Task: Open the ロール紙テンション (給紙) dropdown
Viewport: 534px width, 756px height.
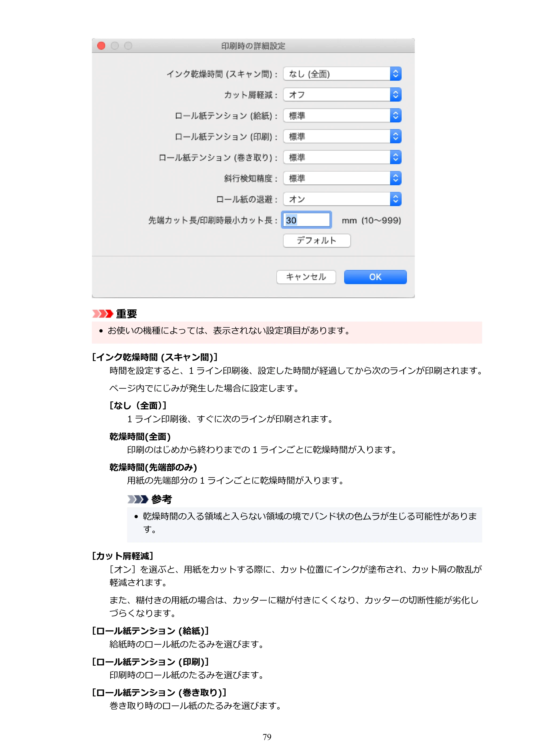Action: coord(342,115)
